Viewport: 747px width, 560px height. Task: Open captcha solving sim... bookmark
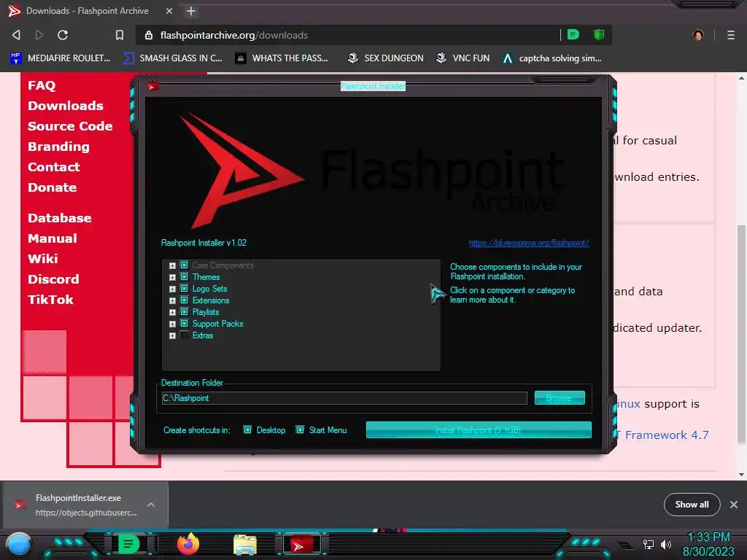[x=552, y=58]
